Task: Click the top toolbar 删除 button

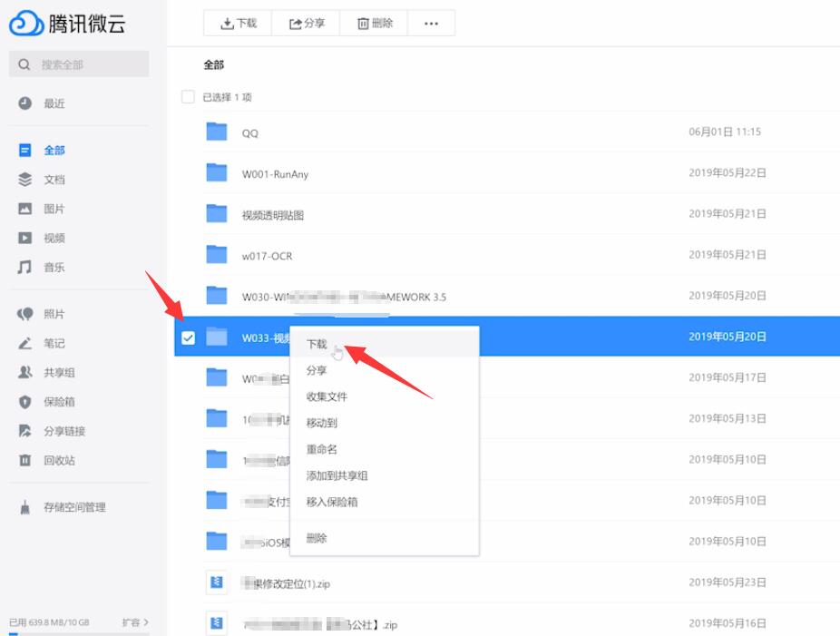Action: [x=374, y=23]
